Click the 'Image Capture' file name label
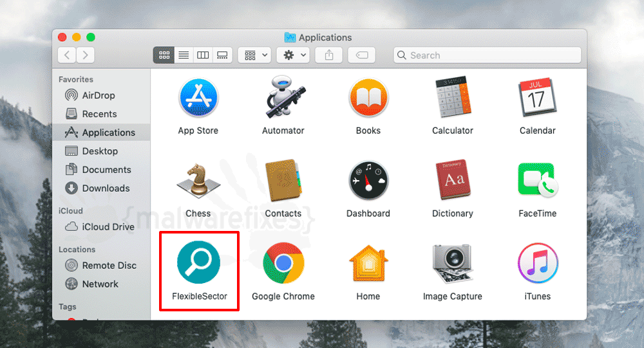Image resolution: width=644 pixels, height=348 pixels. [x=453, y=297]
